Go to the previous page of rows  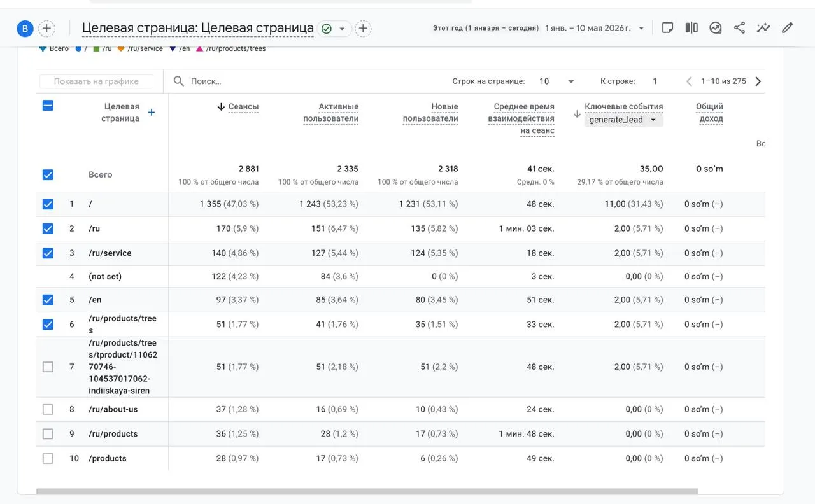(689, 81)
